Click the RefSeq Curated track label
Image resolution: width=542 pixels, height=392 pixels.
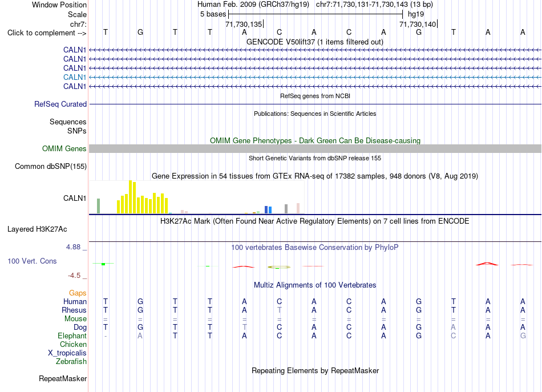pos(60,104)
